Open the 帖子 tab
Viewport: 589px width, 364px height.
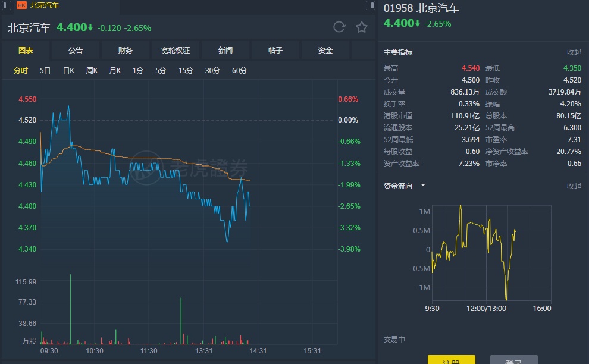[x=275, y=51]
